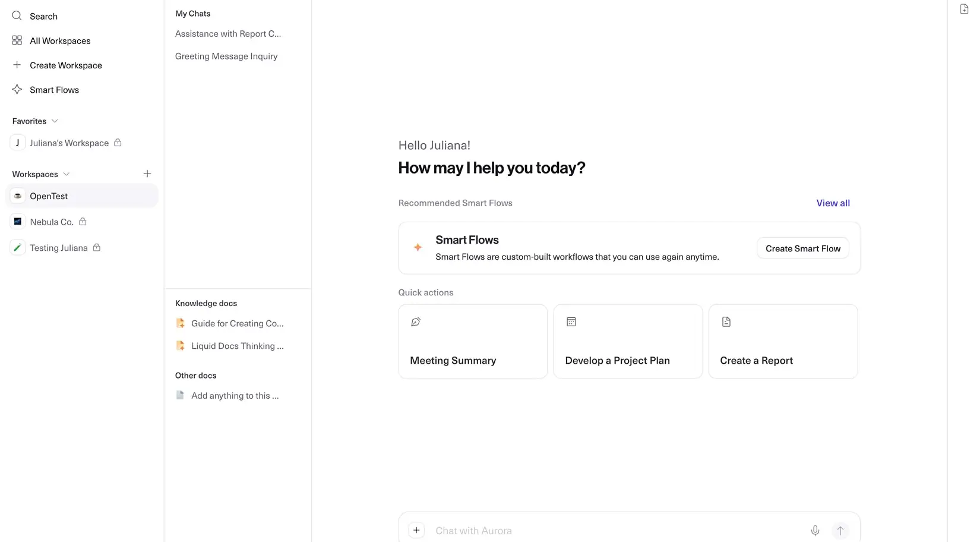Add a workspace with the plus icon
The image size is (980, 542).
(x=147, y=174)
